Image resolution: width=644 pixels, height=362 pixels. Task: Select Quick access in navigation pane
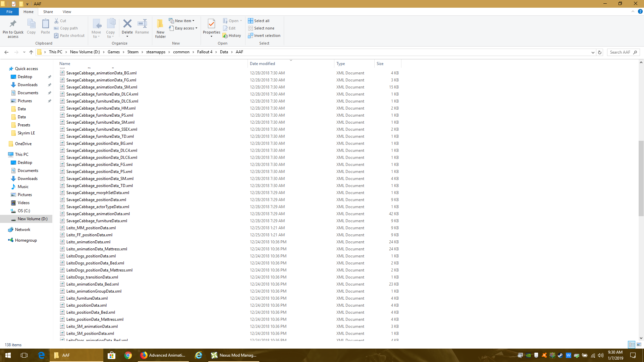point(26,69)
